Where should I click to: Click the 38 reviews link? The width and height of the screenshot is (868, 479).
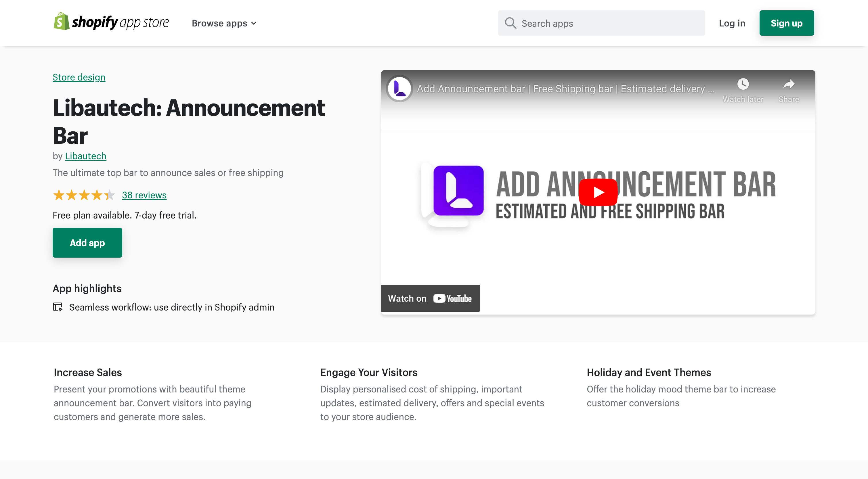(144, 195)
